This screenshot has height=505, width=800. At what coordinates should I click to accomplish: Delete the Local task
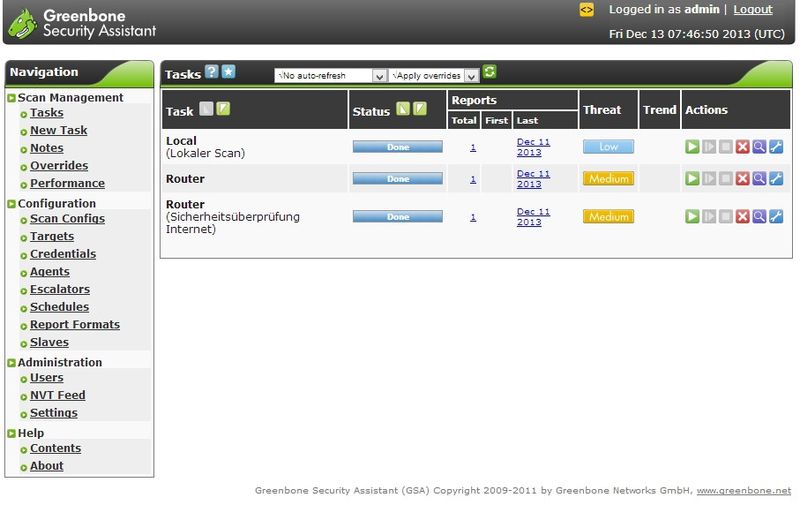pos(742,147)
